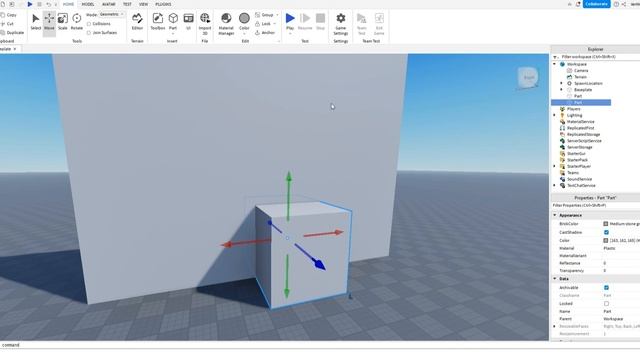Enable the Join Surfaces checkbox
This screenshot has height=360, width=640.
coord(89,33)
